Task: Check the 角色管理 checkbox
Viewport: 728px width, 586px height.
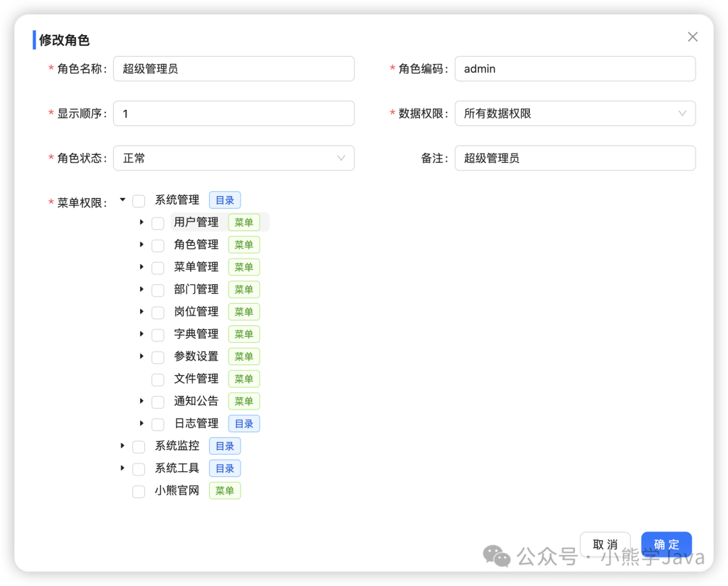Action: point(158,245)
